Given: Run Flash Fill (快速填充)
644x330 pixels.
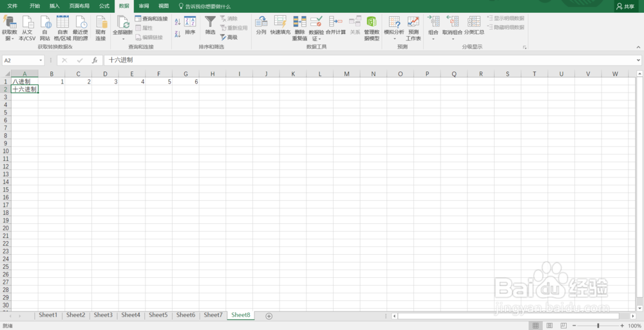Looking at the screenshot, I should point(281,25).
